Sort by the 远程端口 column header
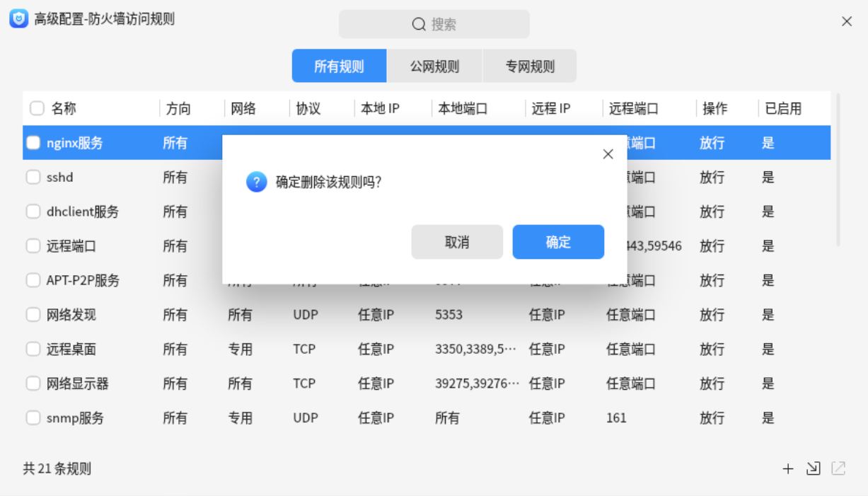The width and height of the screenshot is (868, 496). coord(634,108)
